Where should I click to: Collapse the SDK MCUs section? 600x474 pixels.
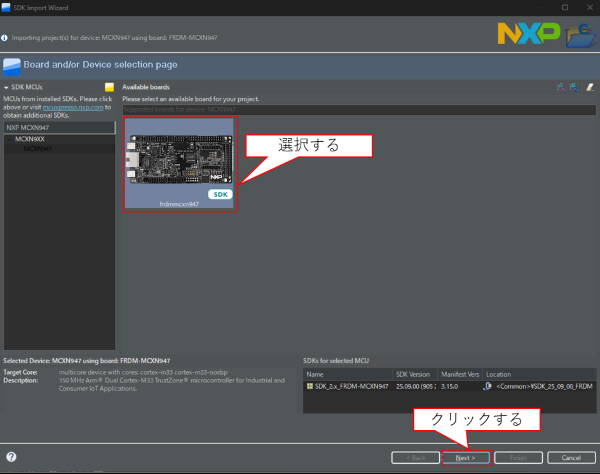(6, 88)
